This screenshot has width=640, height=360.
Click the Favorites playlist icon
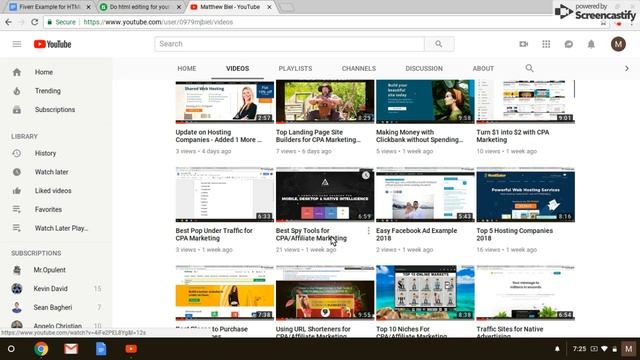[17, 209]
